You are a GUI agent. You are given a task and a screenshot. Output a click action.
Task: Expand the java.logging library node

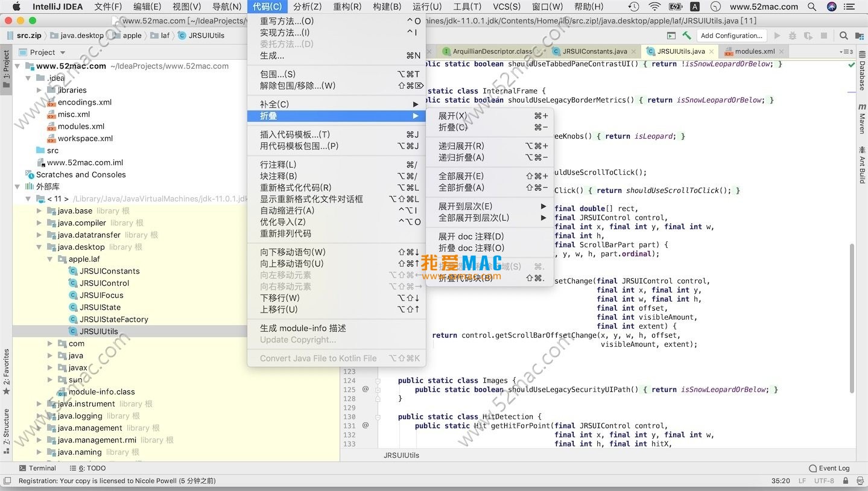(x=40, y=416)
